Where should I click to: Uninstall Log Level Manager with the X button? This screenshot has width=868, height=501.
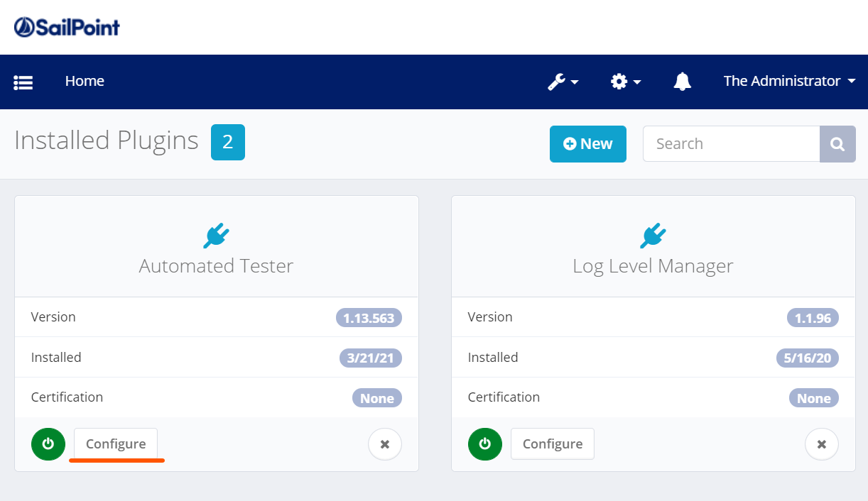[822, 445]
